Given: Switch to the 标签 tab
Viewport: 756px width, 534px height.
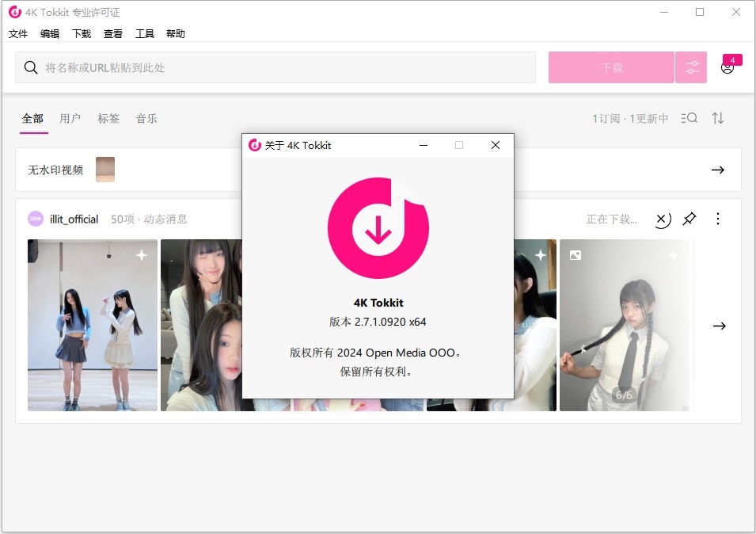Looking at the screenshot, I should [108, 119].
